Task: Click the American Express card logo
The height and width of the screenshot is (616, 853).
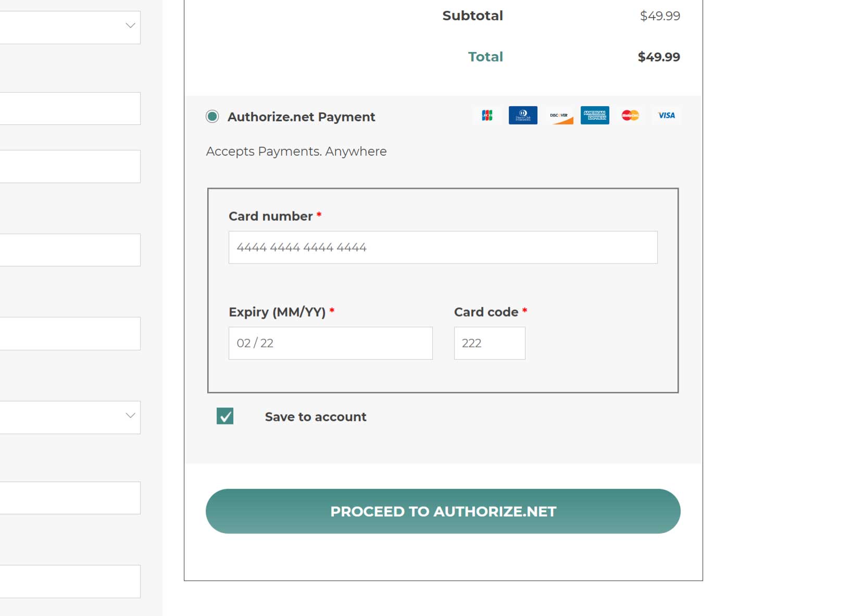Action: 595,116
